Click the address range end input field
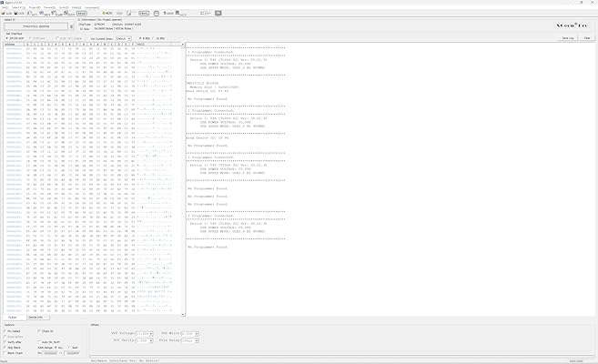The width and height of the screenshot is (598, 364). 72,353
